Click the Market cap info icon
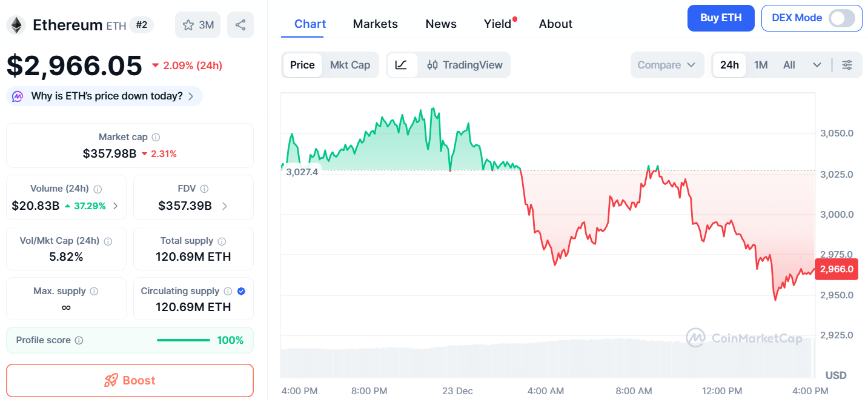This screenshot has height=399, width=868. (x=156, y=138)
